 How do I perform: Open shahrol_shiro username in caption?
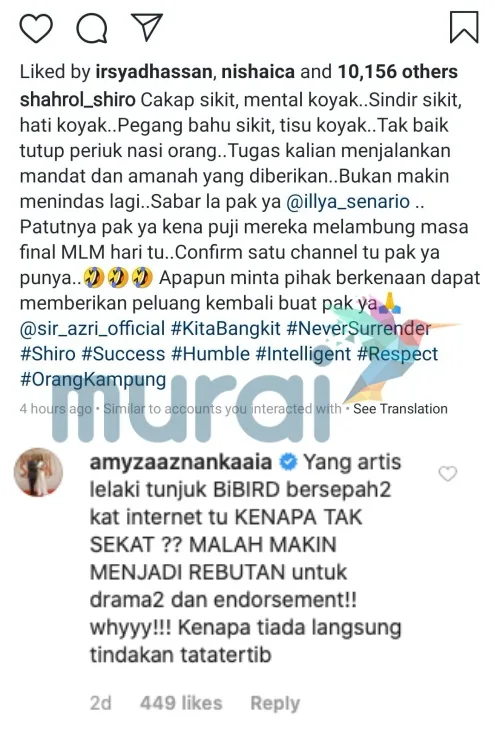(78, 100)
